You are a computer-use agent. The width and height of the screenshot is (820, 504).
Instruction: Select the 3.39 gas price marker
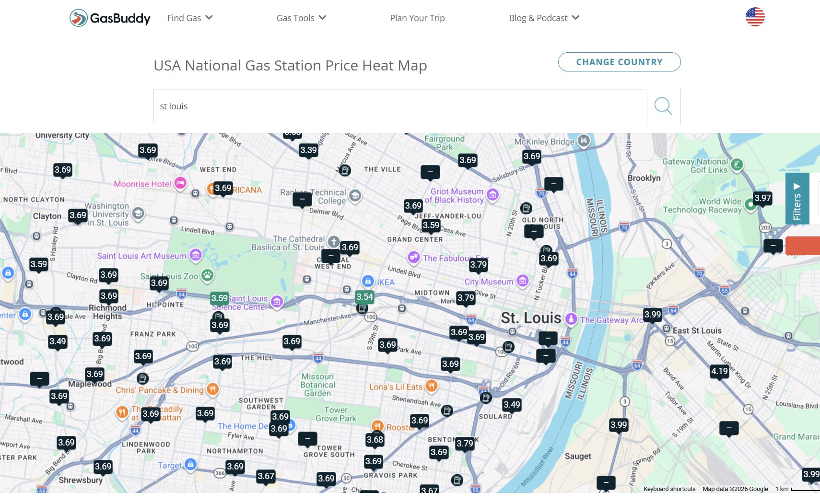(308, 151)
